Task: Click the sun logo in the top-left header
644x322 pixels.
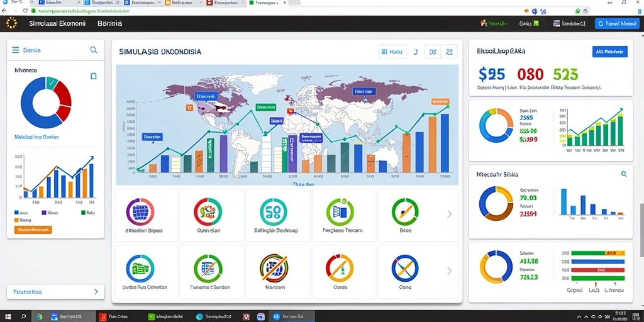Action: pos(12,23)
